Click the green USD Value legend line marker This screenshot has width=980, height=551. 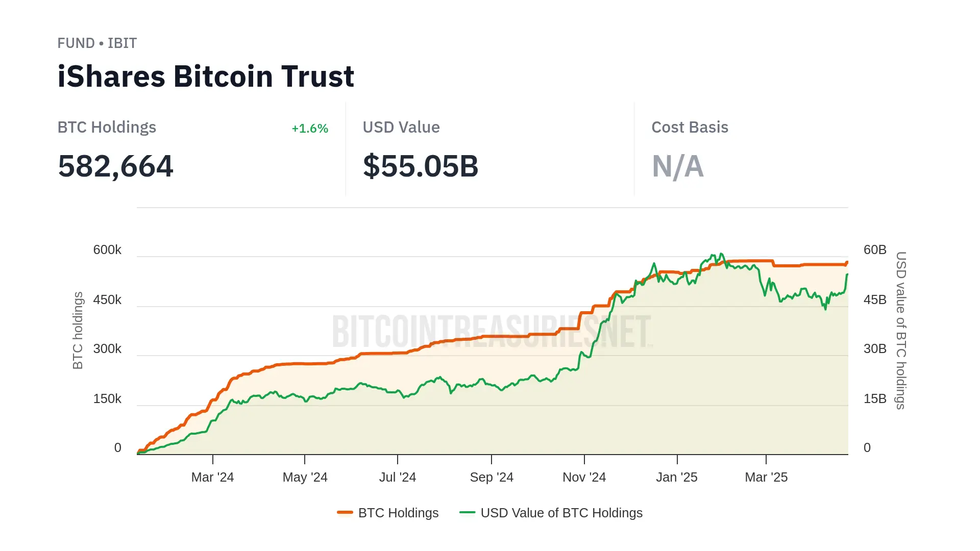[467, 512]
